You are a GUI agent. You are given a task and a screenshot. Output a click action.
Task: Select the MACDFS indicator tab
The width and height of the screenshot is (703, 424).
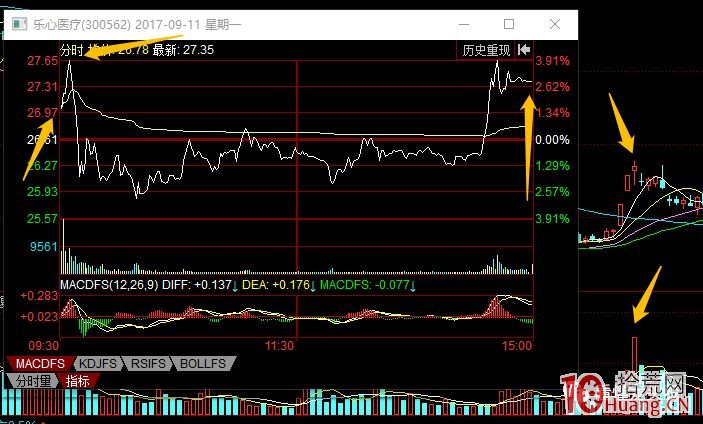pyautogui.click(x=40, y=363)
